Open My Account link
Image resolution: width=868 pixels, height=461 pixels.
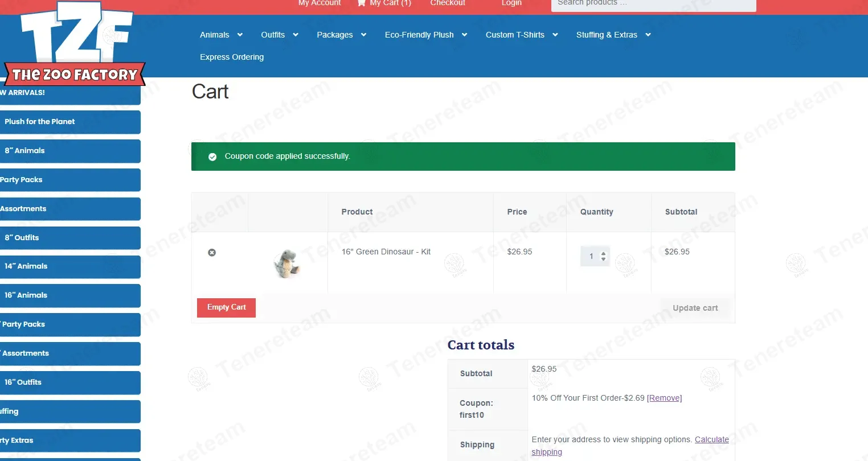pos(320,3)
